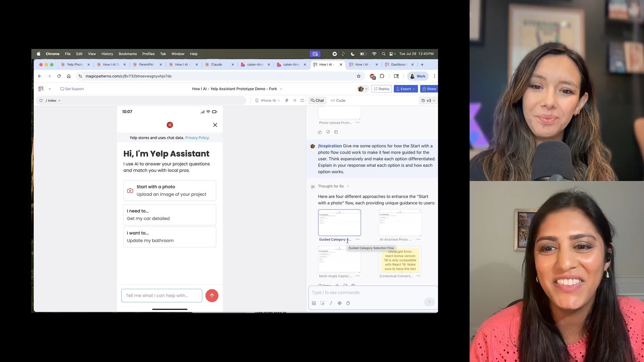The height and width of the screenshot is (362, 644).
Task: Open More options for Contextual Convers... card
Action: 418,276
